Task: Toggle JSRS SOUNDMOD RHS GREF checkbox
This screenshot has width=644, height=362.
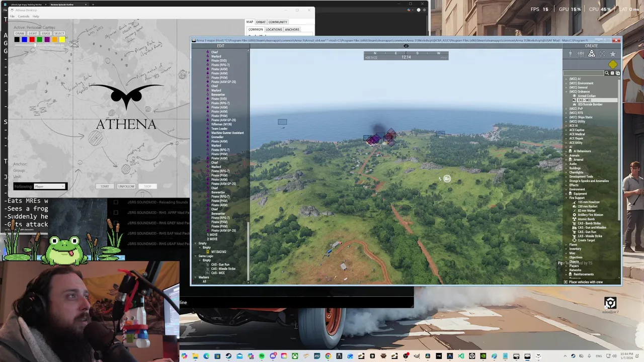Action: pyautogui.click(x=116, y=223)
